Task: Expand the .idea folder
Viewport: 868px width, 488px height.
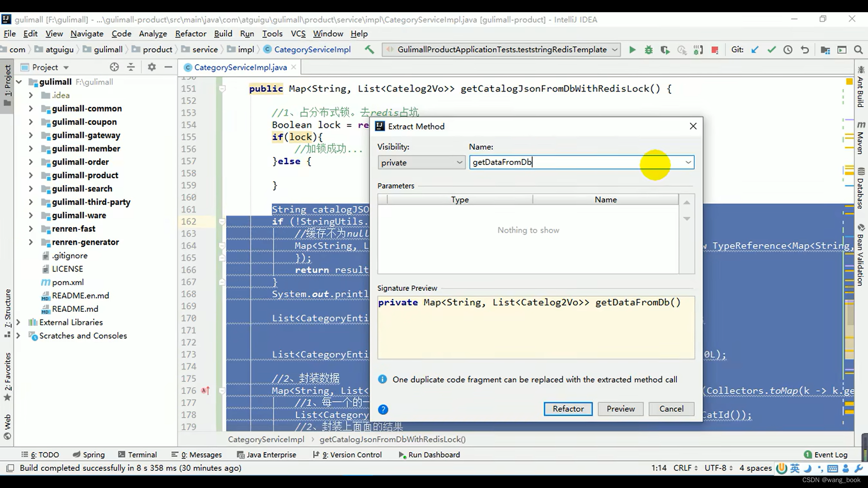Action: [31, 95]
